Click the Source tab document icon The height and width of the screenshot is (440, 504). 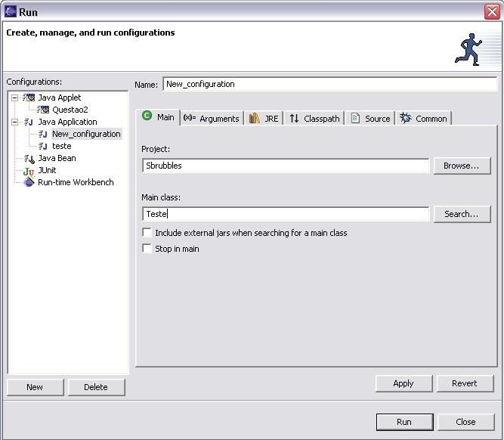click(355, 118)
